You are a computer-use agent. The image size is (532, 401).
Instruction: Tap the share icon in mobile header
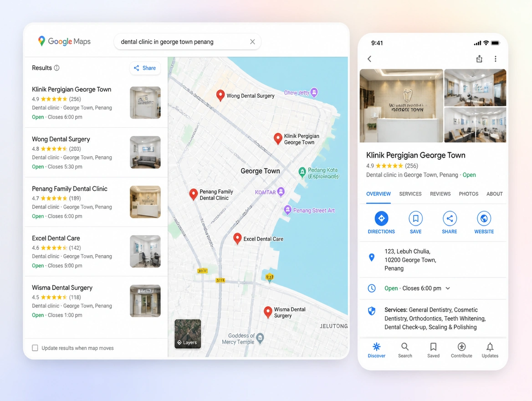[479, 59]
